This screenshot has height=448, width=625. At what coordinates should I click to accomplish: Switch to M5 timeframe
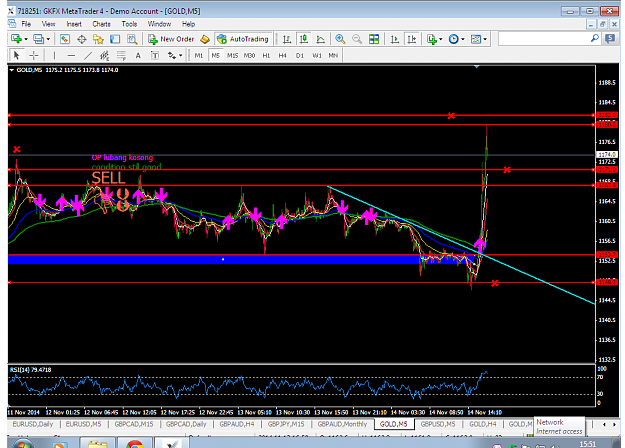click(x=215, y=55)
